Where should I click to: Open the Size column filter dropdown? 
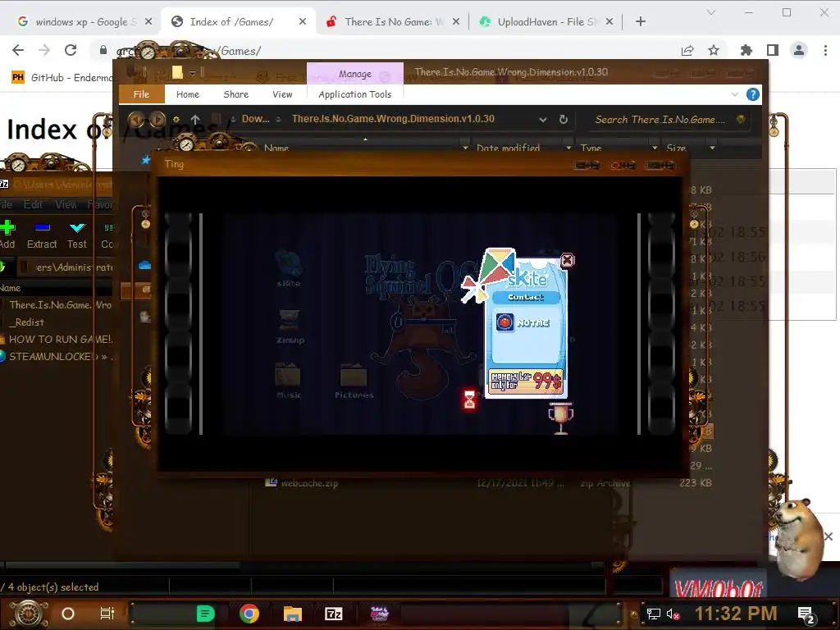[x=712, y=148]
